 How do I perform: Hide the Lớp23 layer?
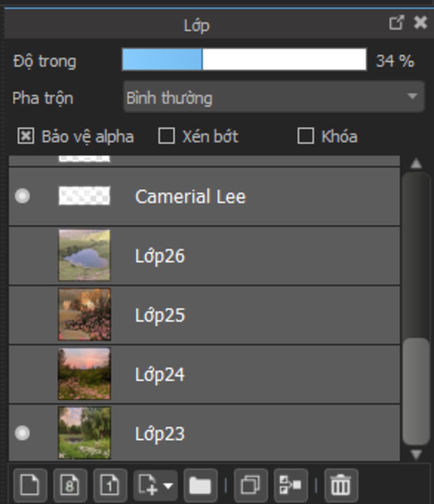(x=22, y=433)
